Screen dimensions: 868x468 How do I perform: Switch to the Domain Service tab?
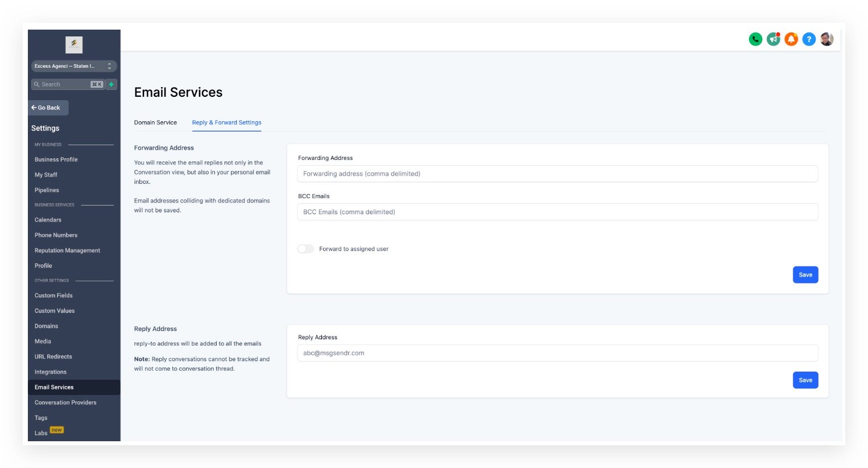[155, 122]
